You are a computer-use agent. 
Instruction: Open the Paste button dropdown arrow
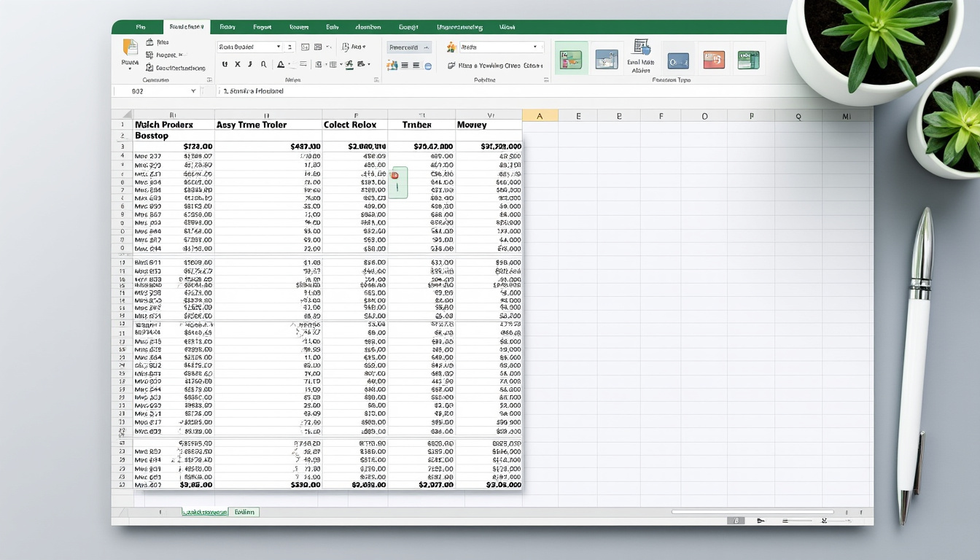[130, 69]
